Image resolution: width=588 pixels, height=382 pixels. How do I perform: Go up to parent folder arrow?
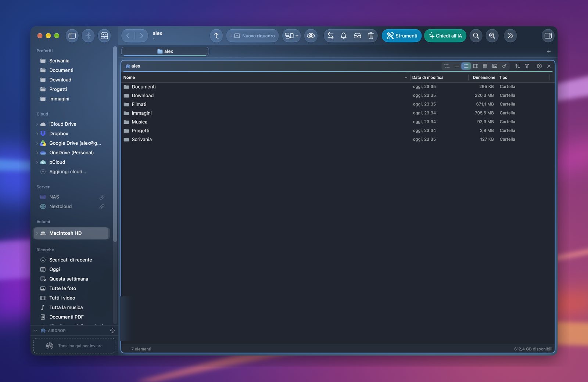pos(216,36)
